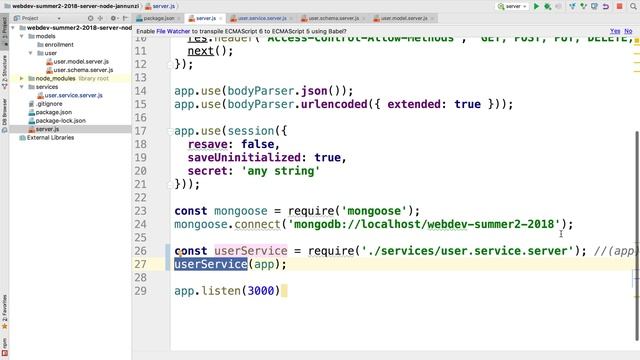Switch to the package.json tab
This screenshot has height=360, width=640.
pos(158,18)
